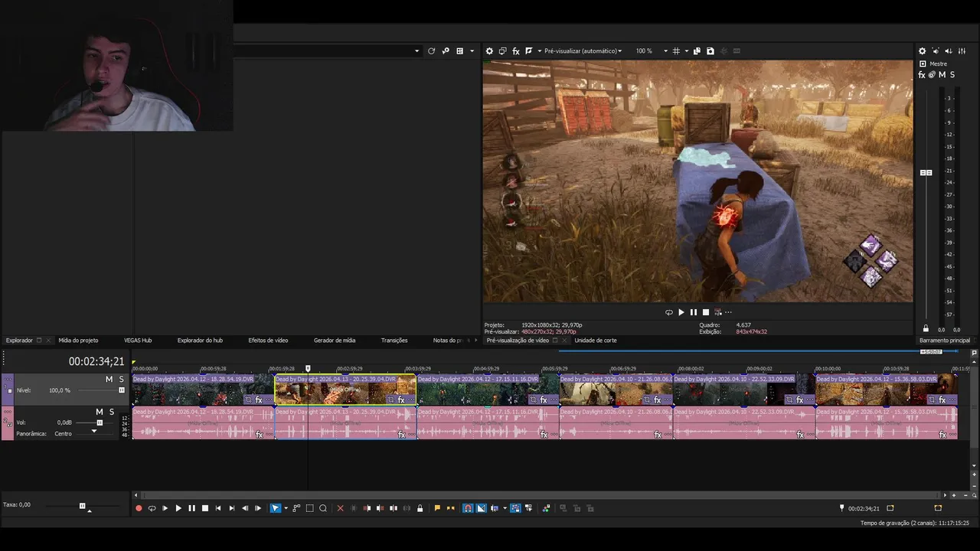The image size is (980, 551).
Task: Switch to Explorador do hub tab
Action: [200, 341]
